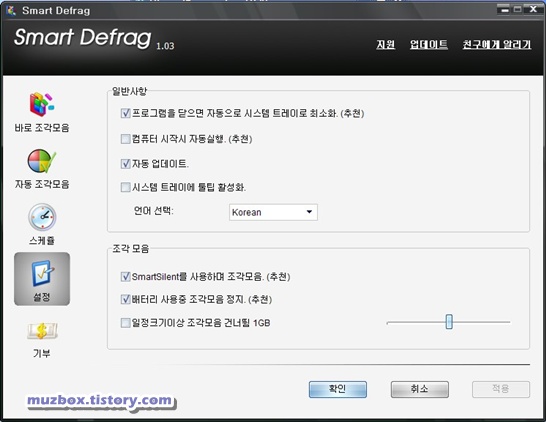Open the Korean language dropdown
Viewport: 546px width, 422px height.
[x=273, y=212]
